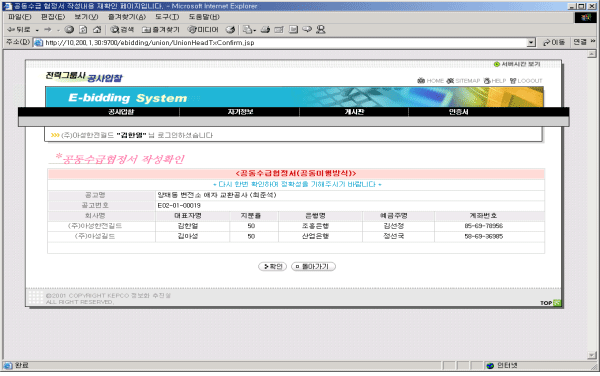Click the History toolbar icon

click(x=230, y=29)
